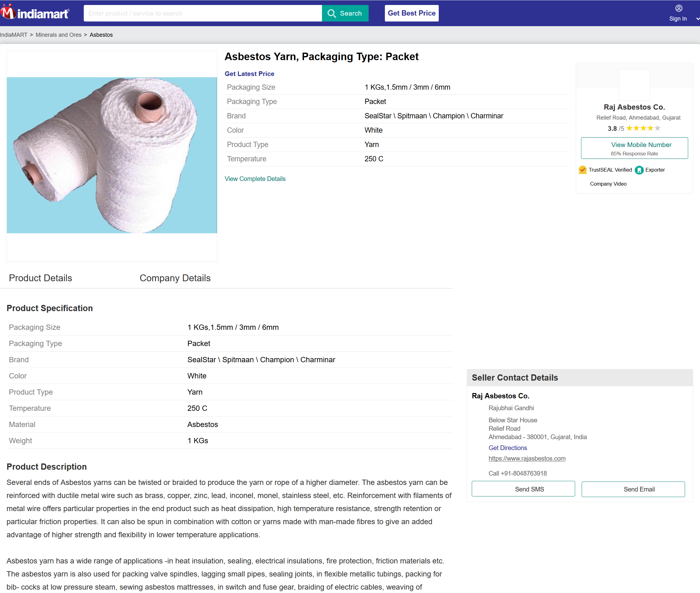Click the asbestos yarn product image
The image size is (700, 593).
[x=112, y=155]
